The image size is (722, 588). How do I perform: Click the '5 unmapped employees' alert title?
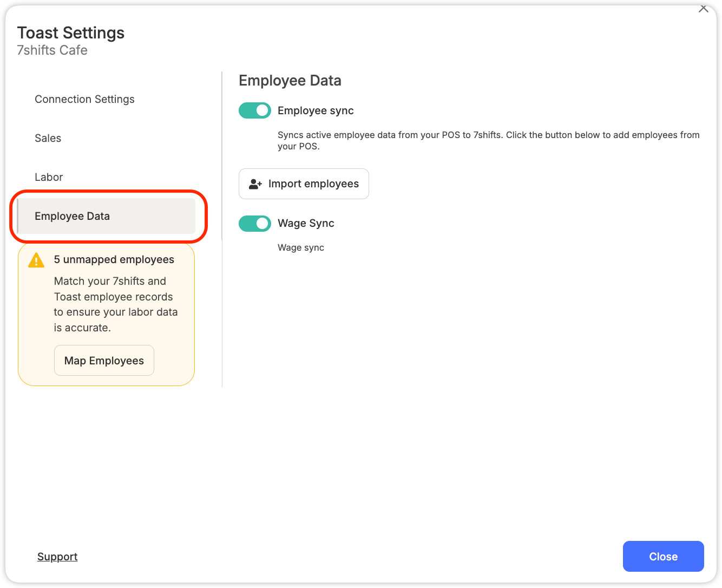pyautogui.click(x=114, y=260)
